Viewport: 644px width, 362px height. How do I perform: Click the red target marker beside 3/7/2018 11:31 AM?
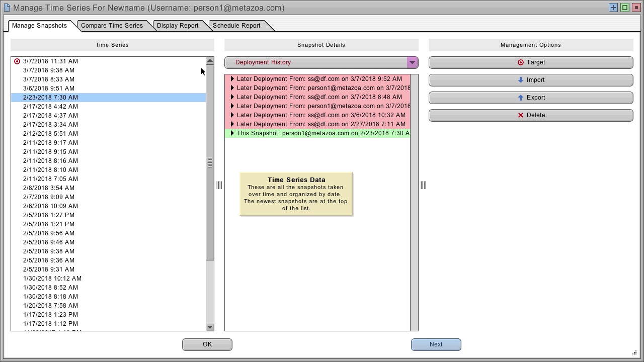coord(17,61)
